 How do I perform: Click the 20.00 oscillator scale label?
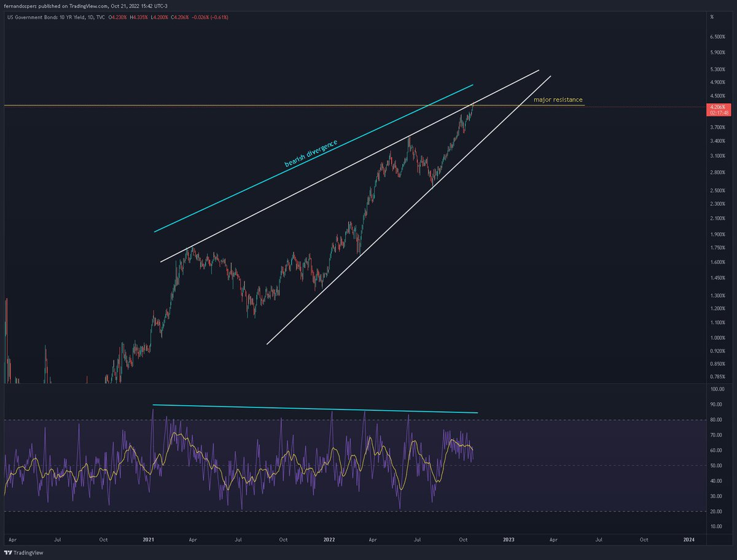[x=717, y=511]
